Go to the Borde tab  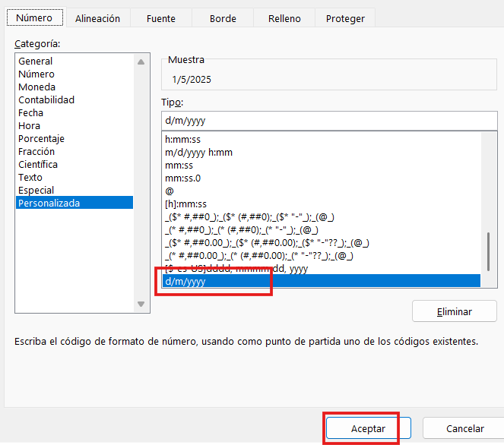point(222,18)
